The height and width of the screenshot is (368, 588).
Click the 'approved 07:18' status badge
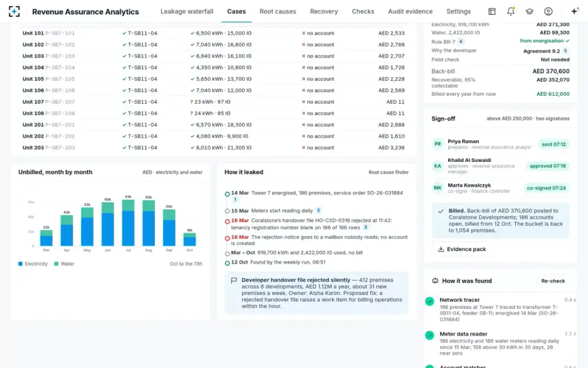tap(548, 166)
